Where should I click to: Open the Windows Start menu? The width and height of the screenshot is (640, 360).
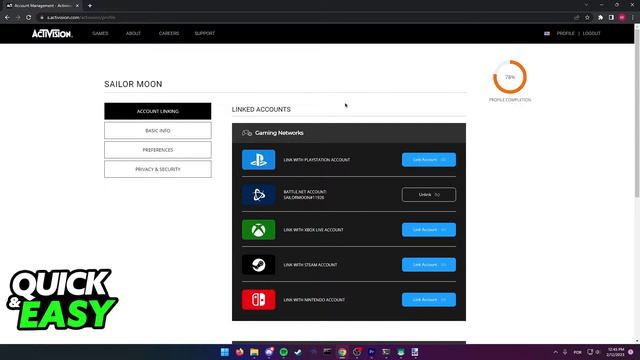pos(224,352)
